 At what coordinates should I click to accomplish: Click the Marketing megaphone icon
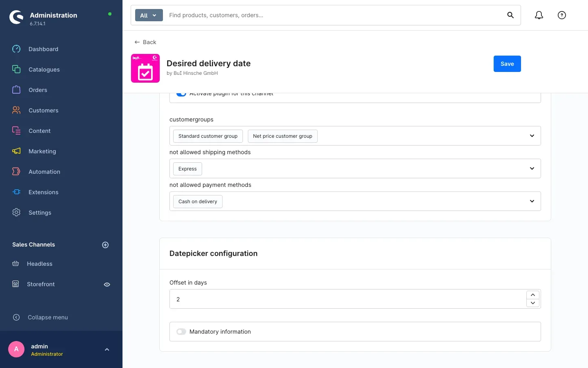[x=16, y=151]
